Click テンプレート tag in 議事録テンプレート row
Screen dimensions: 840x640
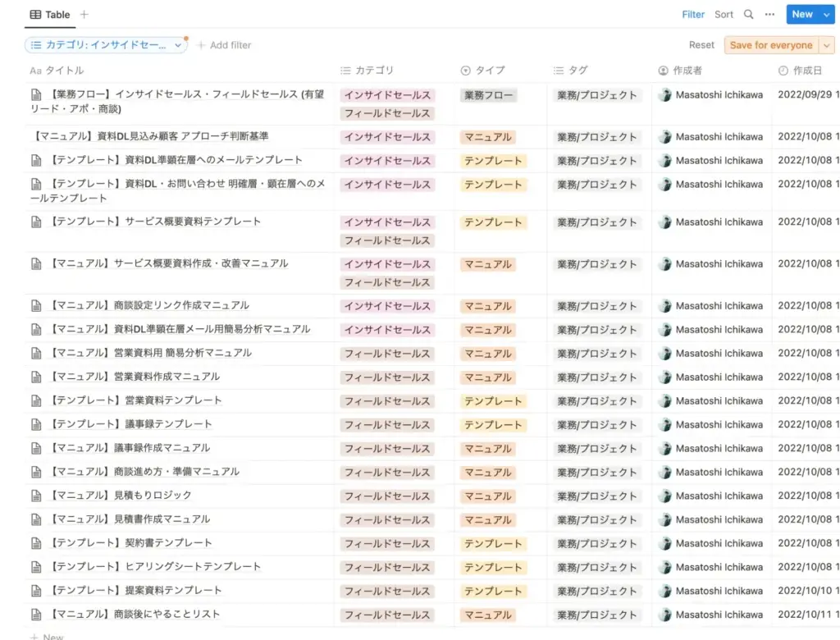(493, 424)
